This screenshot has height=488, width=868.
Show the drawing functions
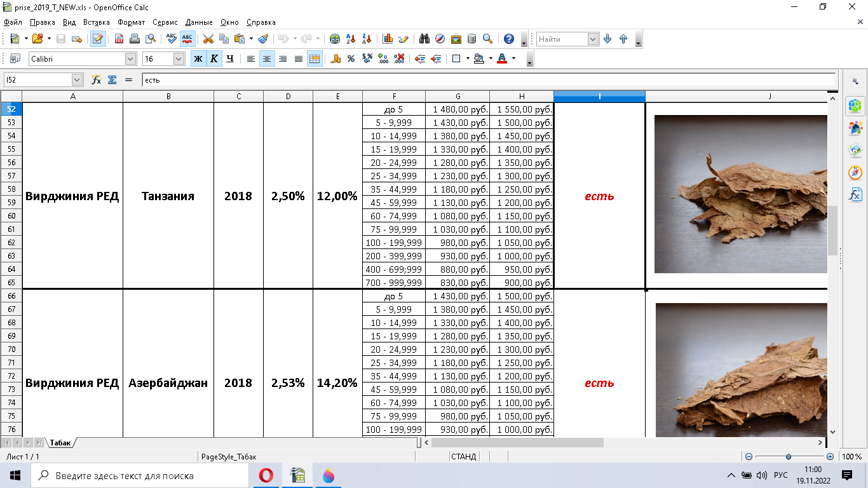click(403, 39)
